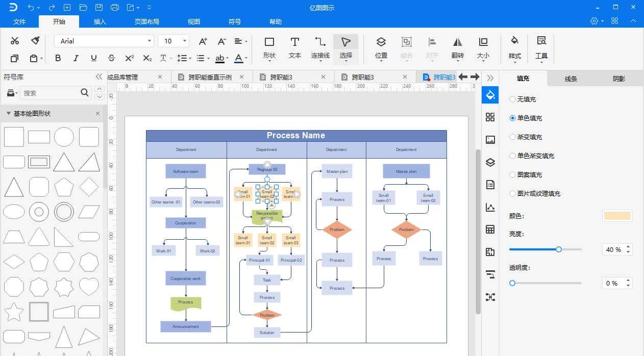Click the fill color swatch
The height and width of the screenshot is (356, 644).
(617, 216)
